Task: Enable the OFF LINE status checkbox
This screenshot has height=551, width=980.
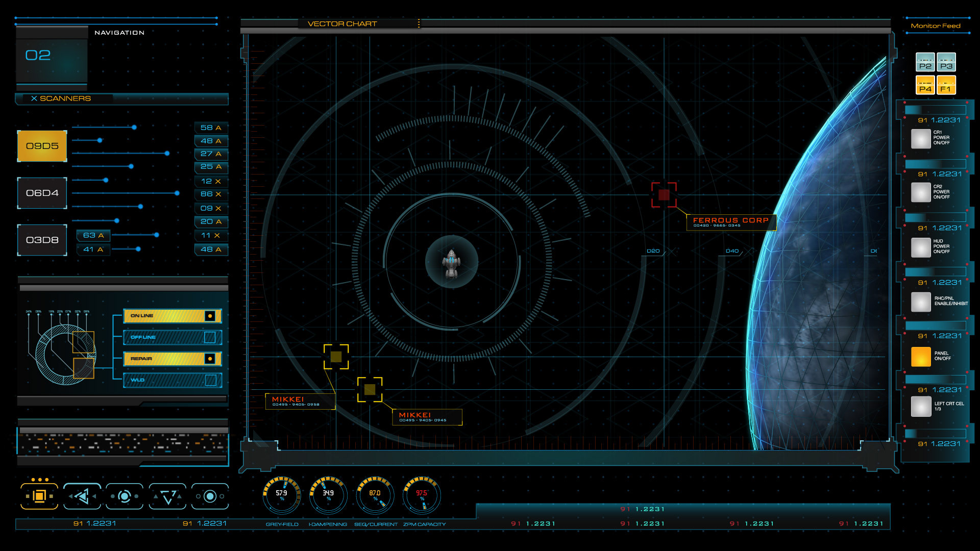Action: (x=210, y=337)
